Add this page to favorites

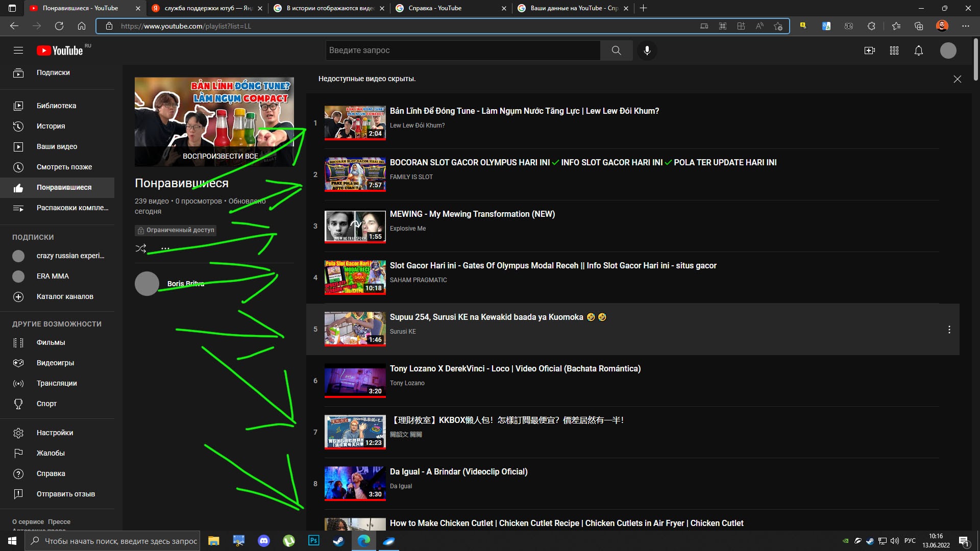(x=778, y=26)
